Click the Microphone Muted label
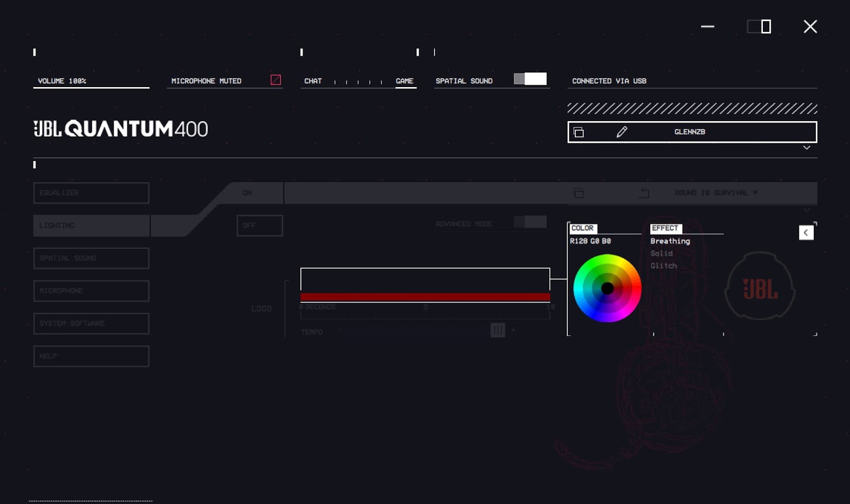The height and width of the screenshot is (504, 850). click(x=206, y=81)
